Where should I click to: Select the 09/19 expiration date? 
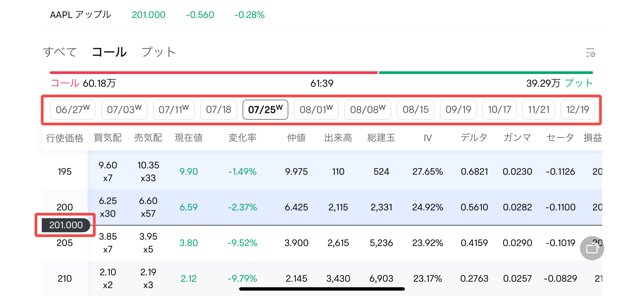[x=458, y=110]
